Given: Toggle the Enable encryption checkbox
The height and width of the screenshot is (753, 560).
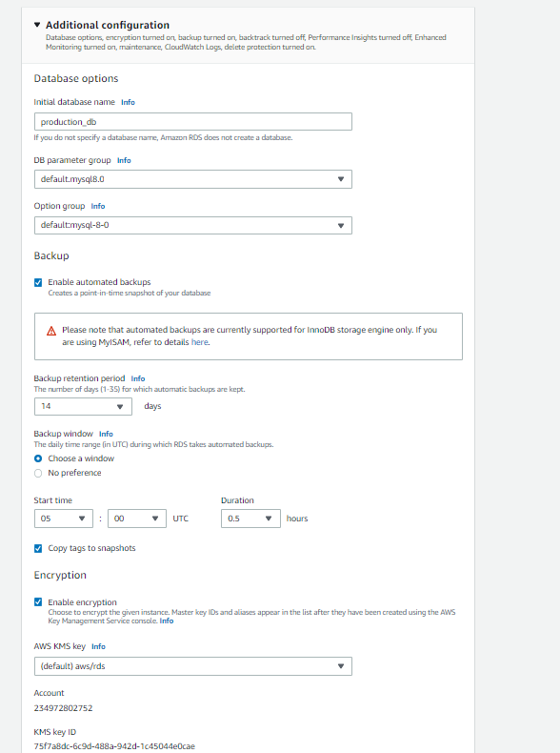Looking at the screenshot, I should 38,602.
